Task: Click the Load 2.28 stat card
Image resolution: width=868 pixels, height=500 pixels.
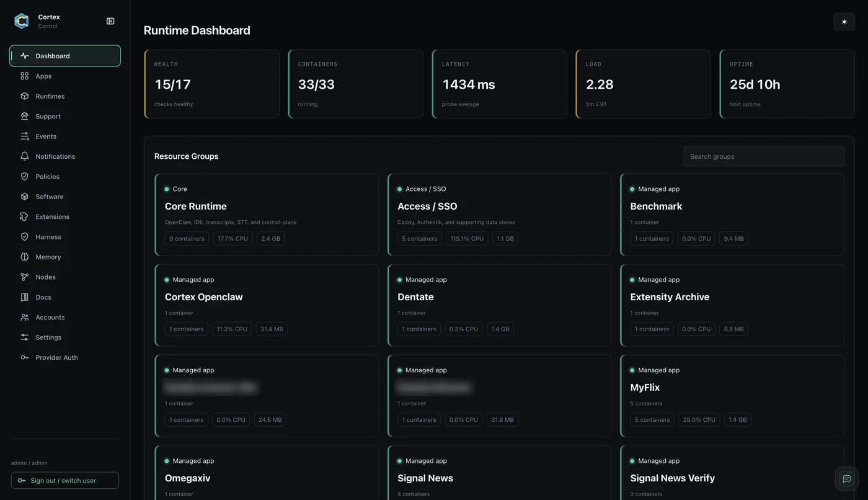Action: pos(643,84)
